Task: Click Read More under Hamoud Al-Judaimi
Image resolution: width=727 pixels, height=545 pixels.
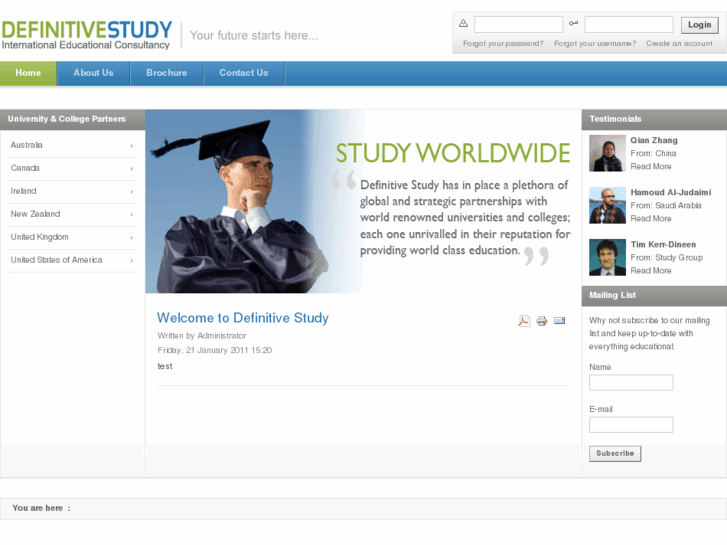Action: coord(650,218)
